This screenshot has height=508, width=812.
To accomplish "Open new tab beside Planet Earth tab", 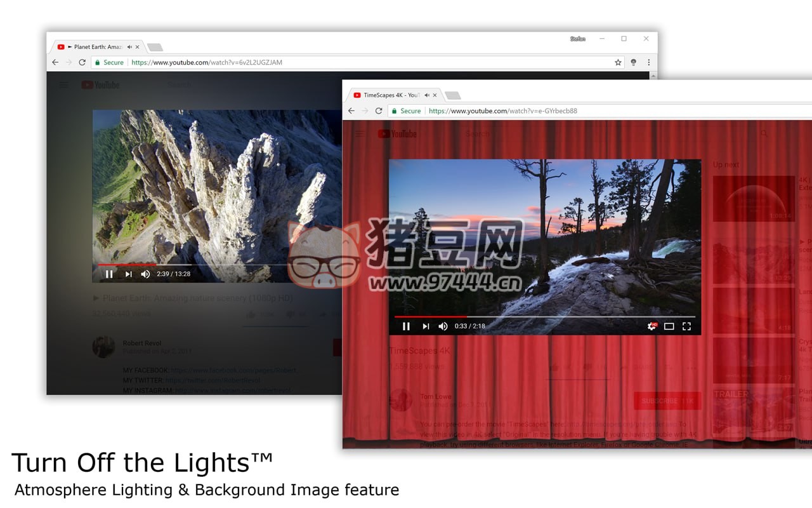I will tap(155, 47).
